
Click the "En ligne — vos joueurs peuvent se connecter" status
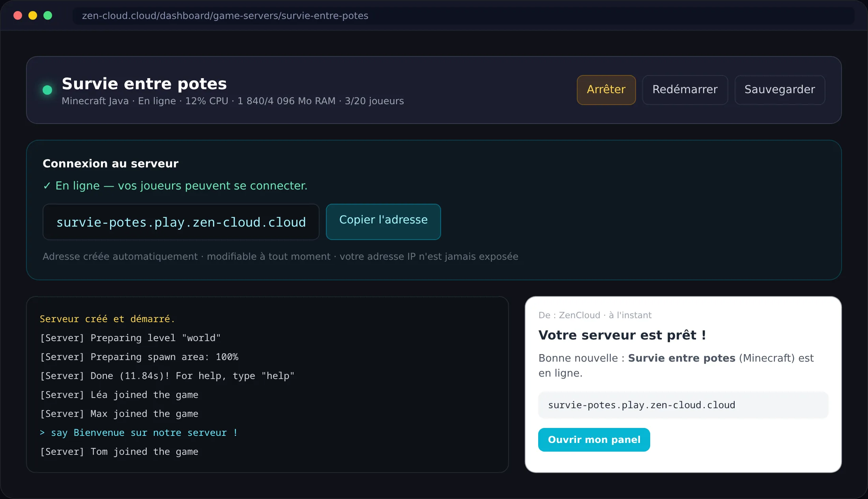(x=175, y=186)
